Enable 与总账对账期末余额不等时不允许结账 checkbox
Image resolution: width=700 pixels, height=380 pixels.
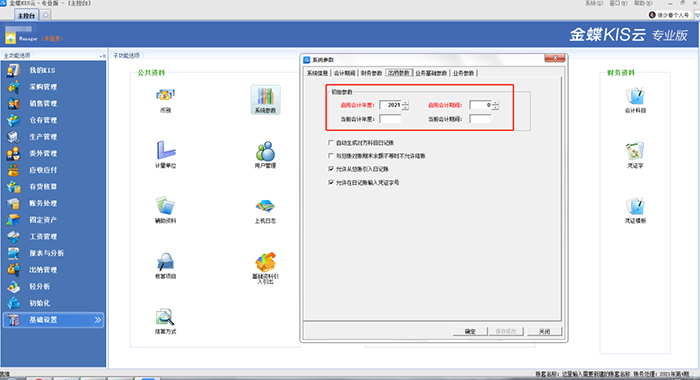point(331,156)
